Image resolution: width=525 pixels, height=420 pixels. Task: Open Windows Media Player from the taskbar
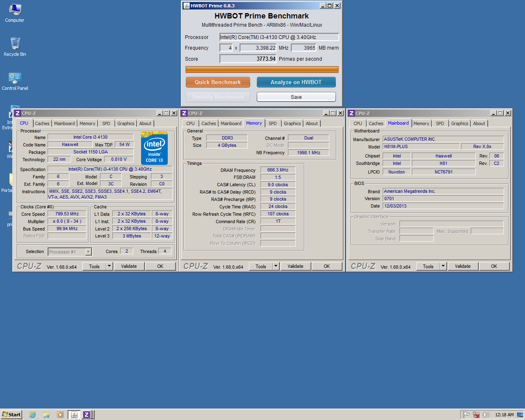point(60,415)
